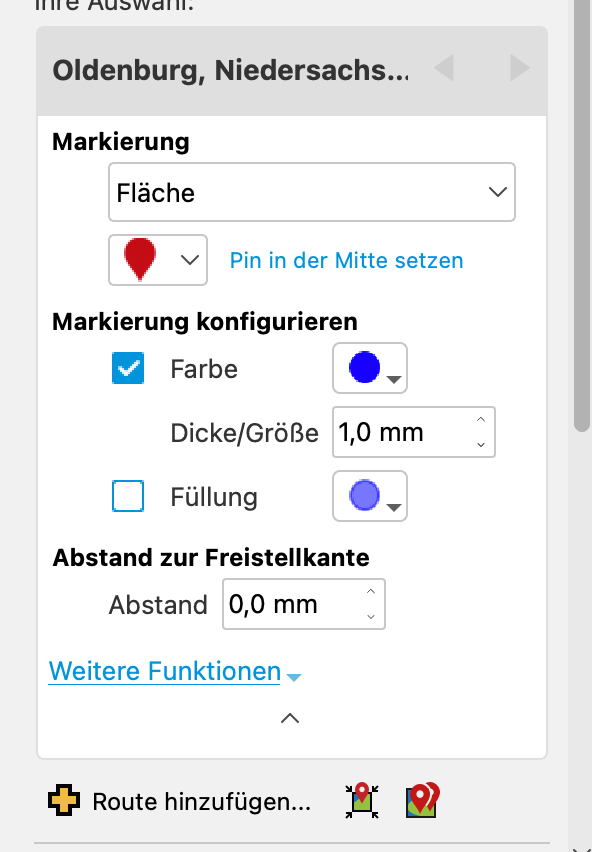Click the fit-map-to-markers icon
Image resolution: width=592 pixels, height=852 pixels.
[362, 800]
